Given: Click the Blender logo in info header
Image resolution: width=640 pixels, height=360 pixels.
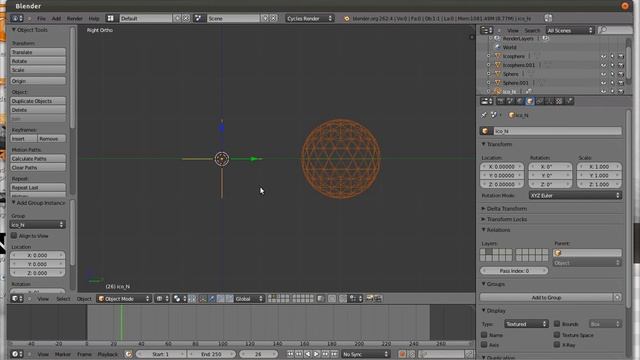Looking at the screenshot, I should coord(347,18).
